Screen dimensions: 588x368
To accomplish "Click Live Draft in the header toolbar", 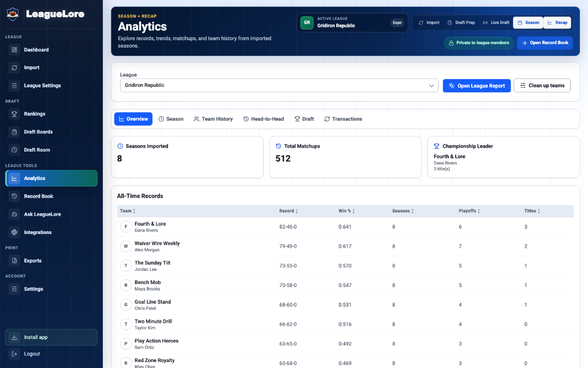I will (x=496, y=23).
